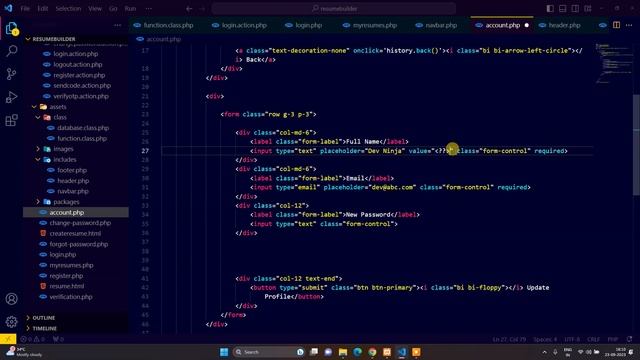This screenshot has height=360, width=640.
Task: Click the remote window indicator in status bar
Action: tap(8, 339)
